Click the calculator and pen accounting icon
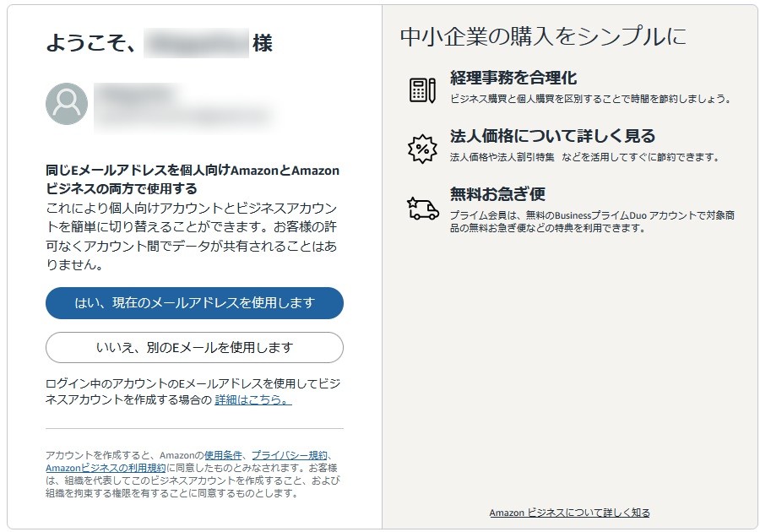The height and width of the screenshot is (532, 760). 422,89
